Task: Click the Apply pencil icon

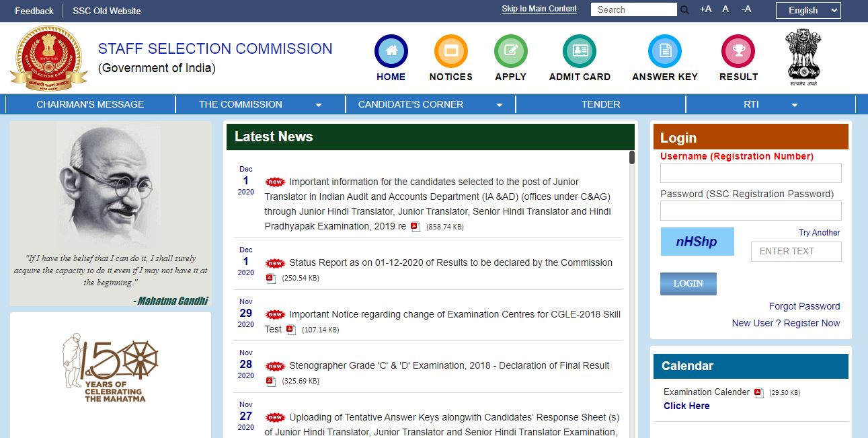Action: point(511,51)
